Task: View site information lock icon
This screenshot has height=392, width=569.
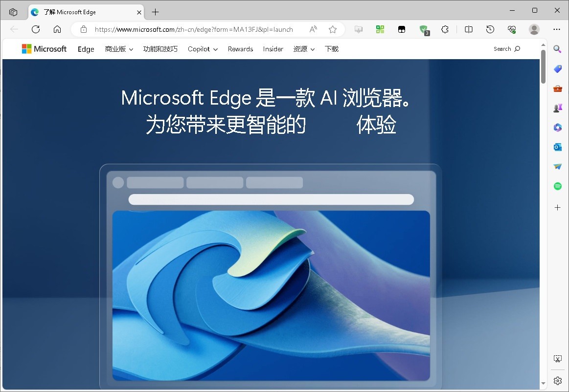Action: (x=84, y=29)
